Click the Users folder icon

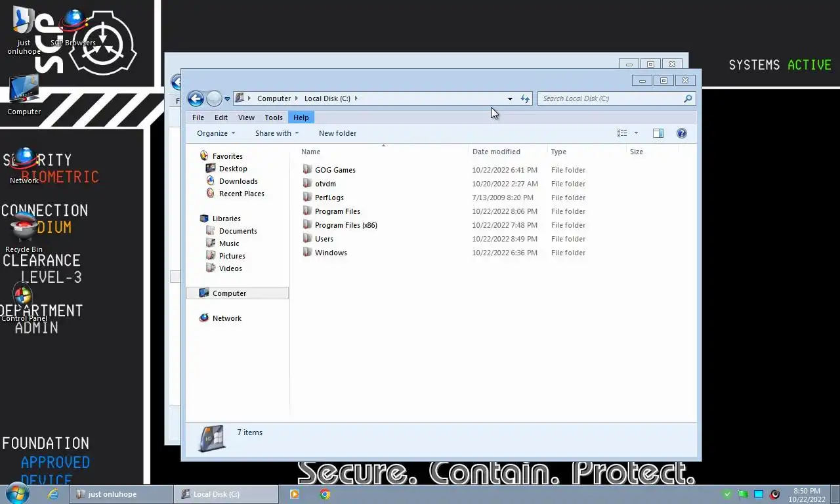(x=307, y=239)
